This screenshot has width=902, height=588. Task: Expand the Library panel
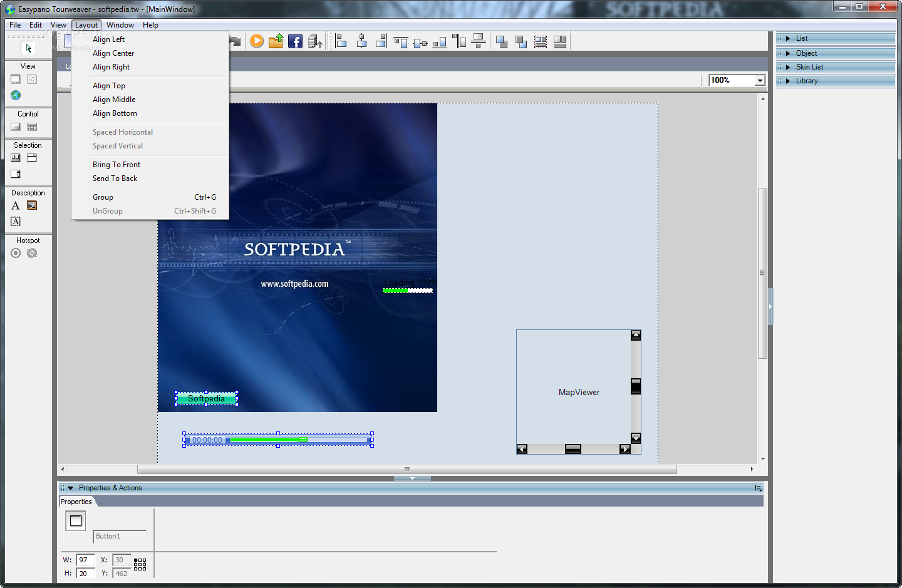pyautogui.click(x=836, y=81)
